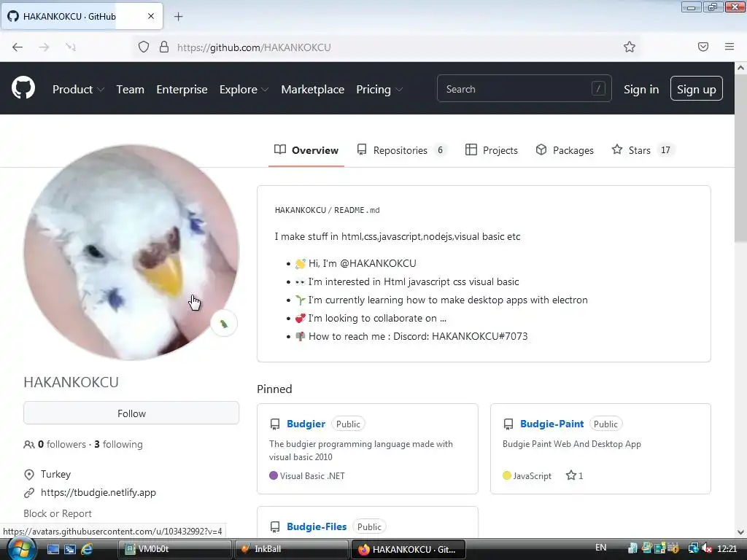Click the Pinned section heading
Image resolution: width=747 pixels, height=560 pixels.
click(x=274, y=389)
